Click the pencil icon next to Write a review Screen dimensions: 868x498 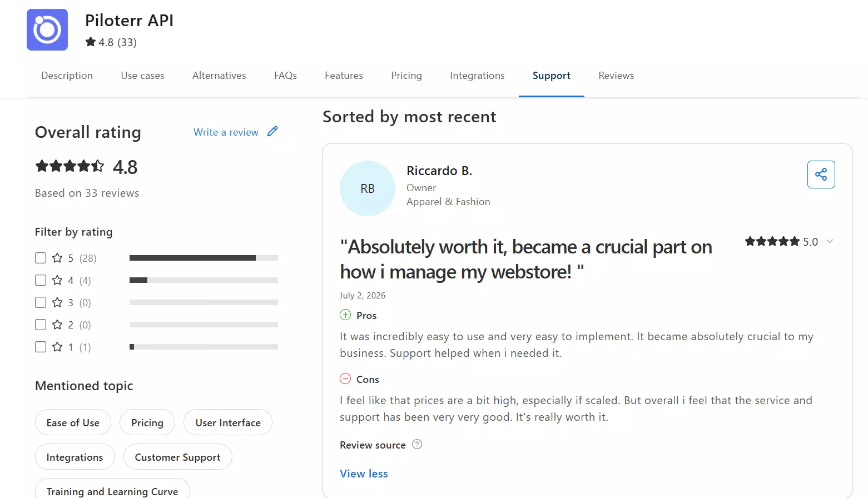click(272, 132)
